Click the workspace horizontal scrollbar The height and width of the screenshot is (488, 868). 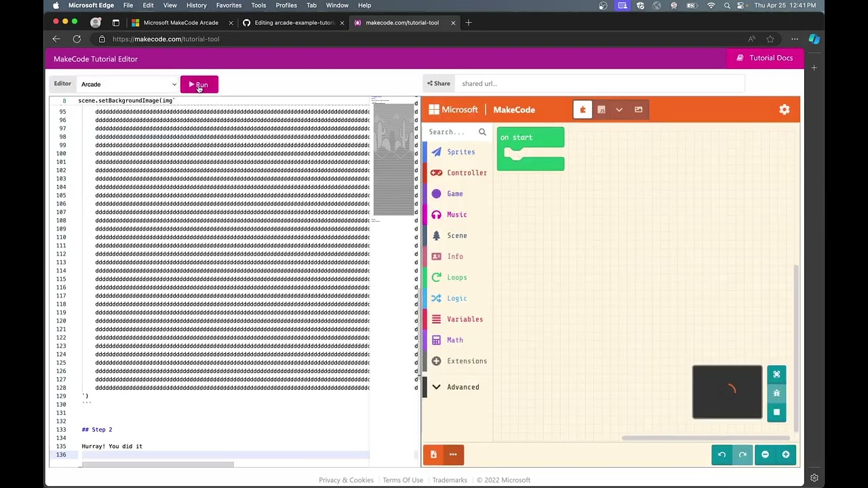point(707,438)
